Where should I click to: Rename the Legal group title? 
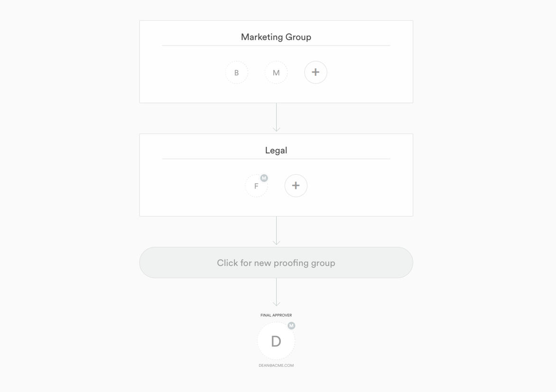pyautogui.click(x=276, y=150)
